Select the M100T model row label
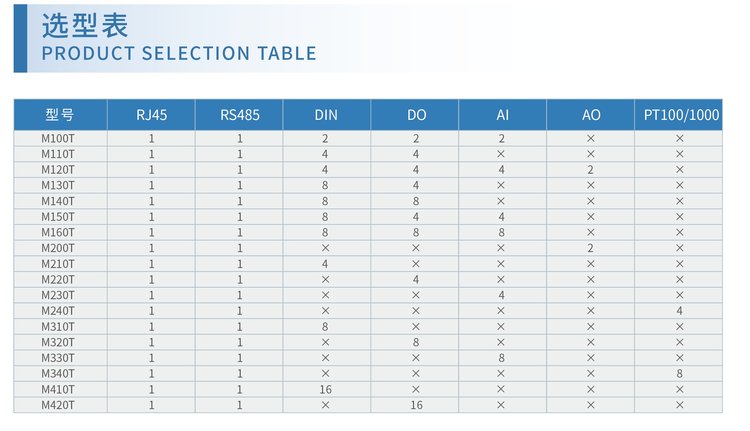Screen dimensions: 750x431 tap(58, 138)
